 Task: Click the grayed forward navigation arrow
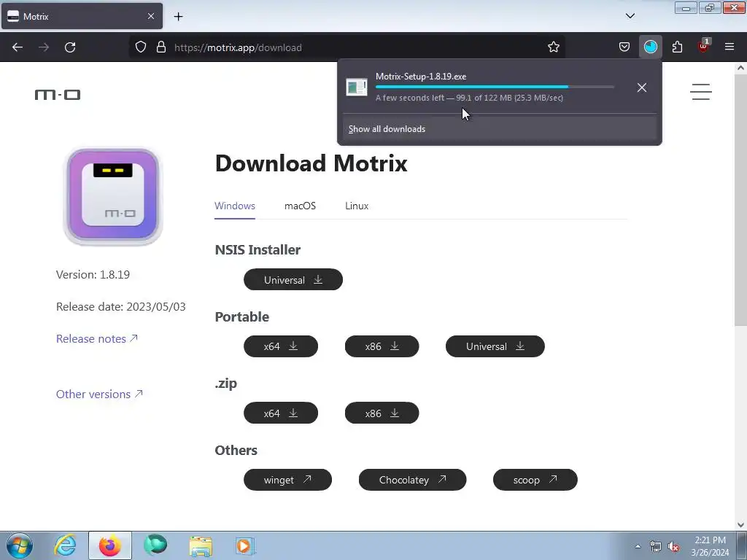[44, 47]
